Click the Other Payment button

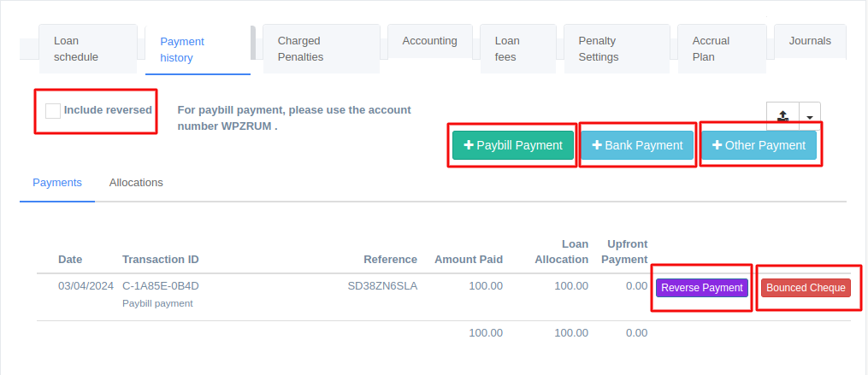759,145
